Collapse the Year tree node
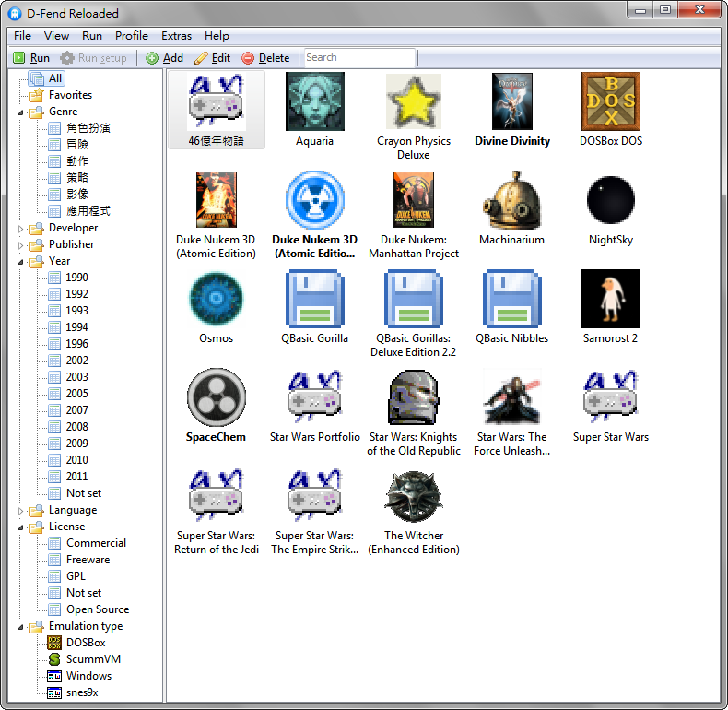Screen dimensions: 728x710 [20, 262]
